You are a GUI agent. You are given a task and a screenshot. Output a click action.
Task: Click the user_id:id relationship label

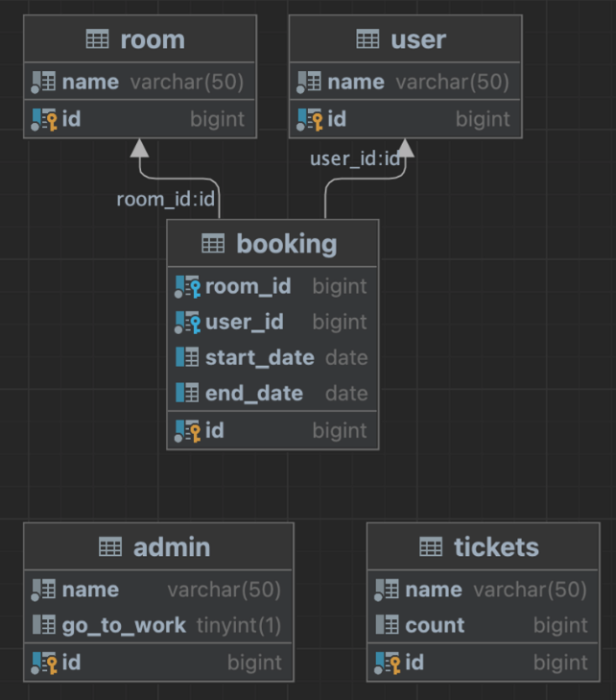coord(355,158)
